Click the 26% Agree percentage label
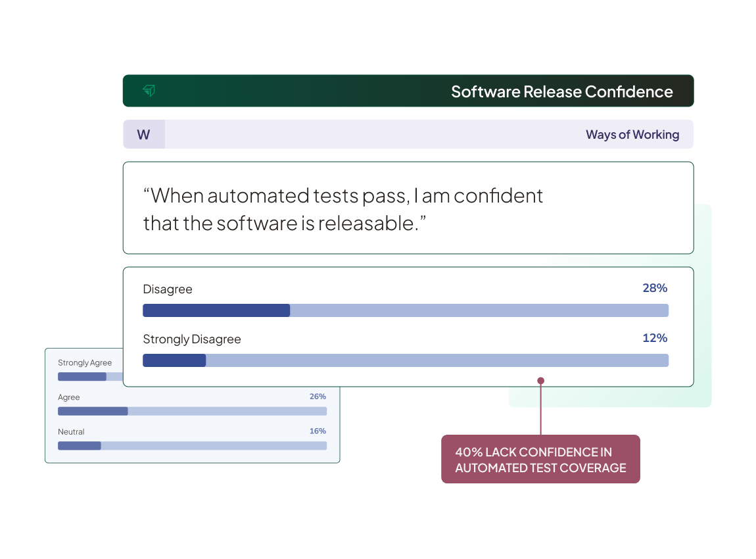Viewport: 756px width, 559px height. point(318,397)
